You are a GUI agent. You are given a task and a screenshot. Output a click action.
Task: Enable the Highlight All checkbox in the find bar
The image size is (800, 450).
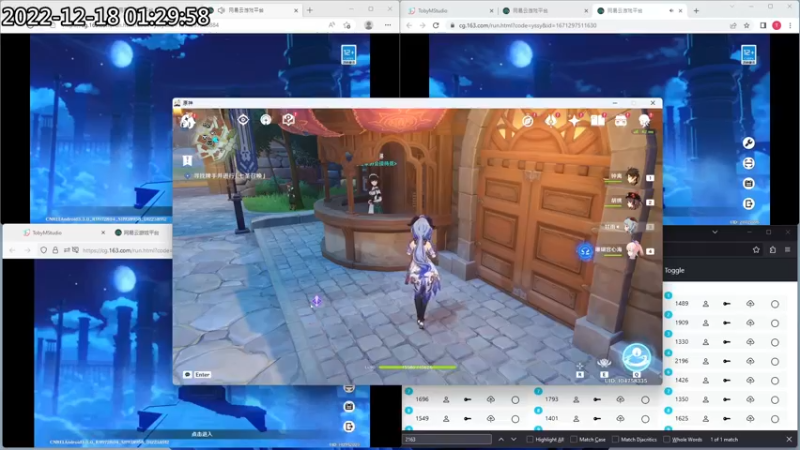pyautogui.click(x=530, y=439)
